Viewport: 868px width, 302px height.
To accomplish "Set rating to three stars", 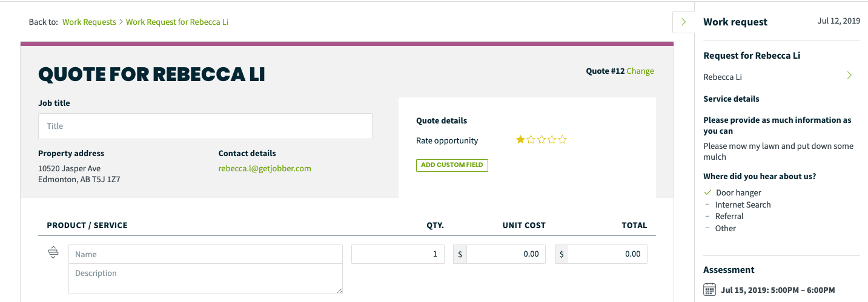I will click(542, 140).
